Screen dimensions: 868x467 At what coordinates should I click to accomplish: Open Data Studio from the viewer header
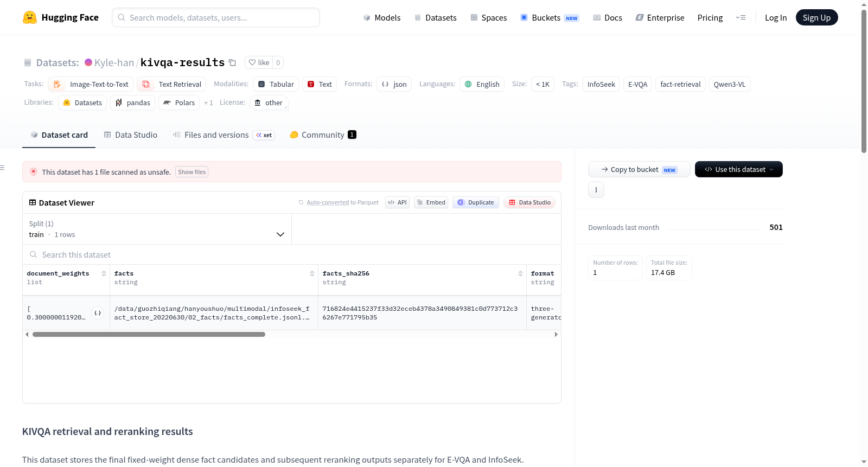(529, 202)
